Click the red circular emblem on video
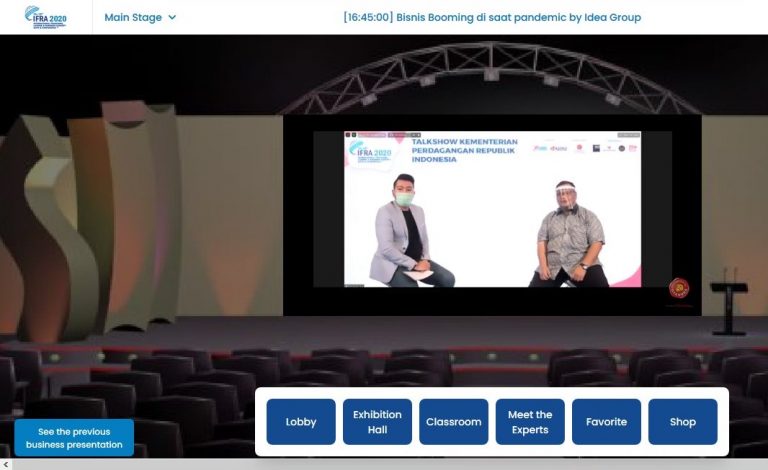The image size is (768, 470). 678,288
